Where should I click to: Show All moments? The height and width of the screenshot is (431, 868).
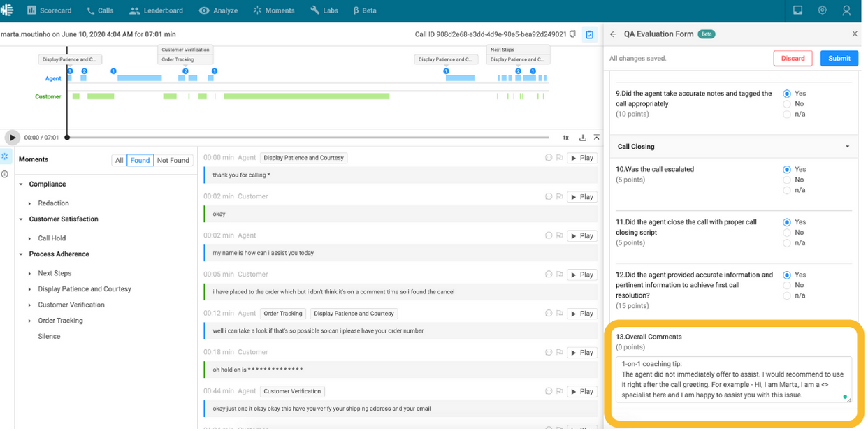click(119, 160)
